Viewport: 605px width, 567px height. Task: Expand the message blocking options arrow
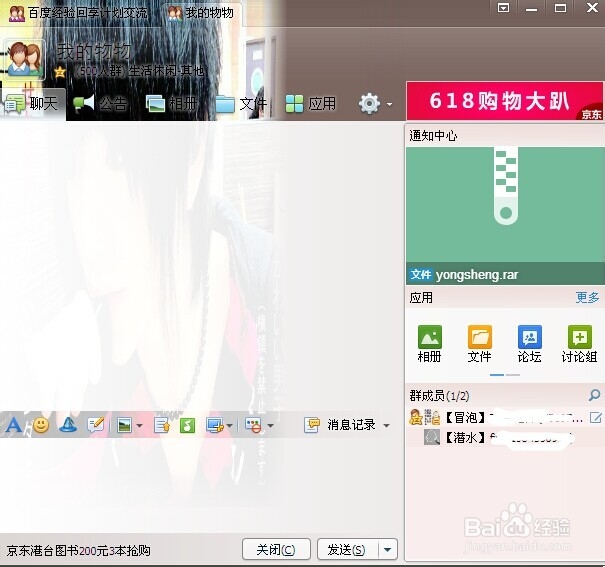tap(270, 426)
